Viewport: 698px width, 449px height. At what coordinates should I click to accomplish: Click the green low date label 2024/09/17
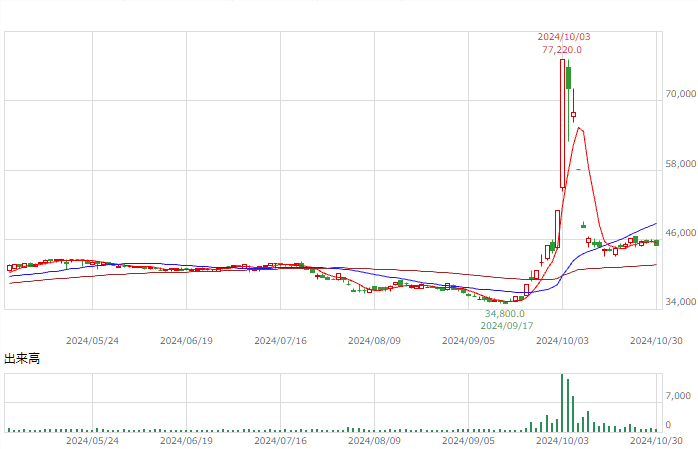click(507, 326)
